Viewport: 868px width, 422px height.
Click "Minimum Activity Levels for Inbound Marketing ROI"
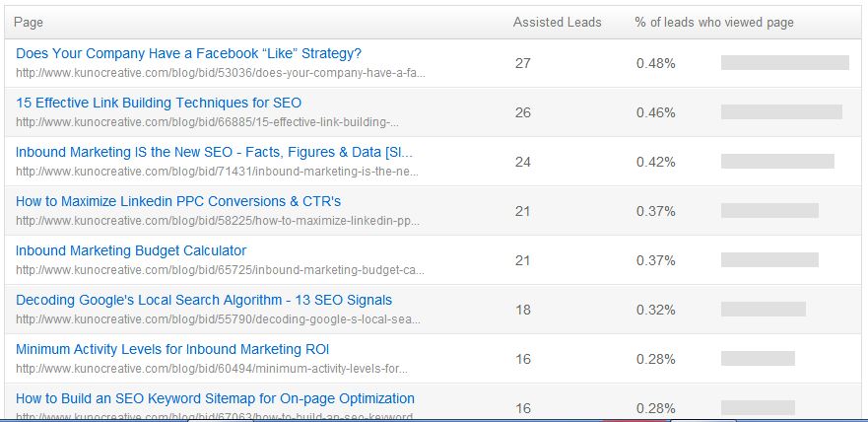click(172, 349)
